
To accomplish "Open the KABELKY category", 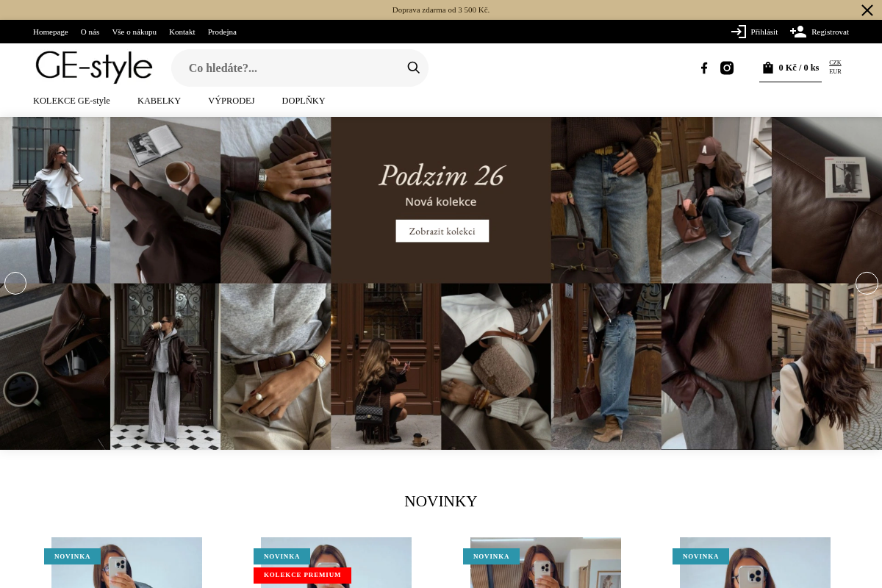I will (x=159, y=101).
